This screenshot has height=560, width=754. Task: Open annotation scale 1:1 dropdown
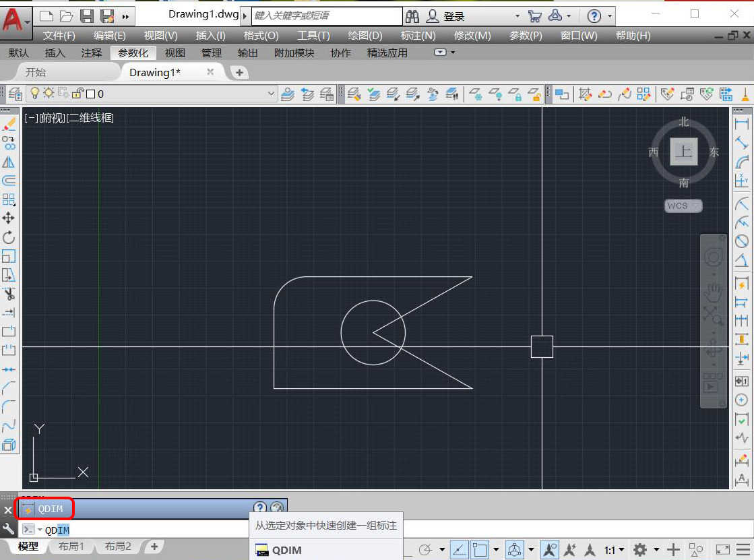pos(614,549)
